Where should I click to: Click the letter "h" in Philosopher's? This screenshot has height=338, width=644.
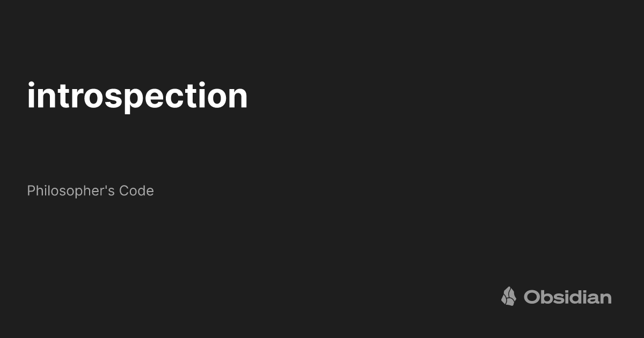[x=39, y=191]
